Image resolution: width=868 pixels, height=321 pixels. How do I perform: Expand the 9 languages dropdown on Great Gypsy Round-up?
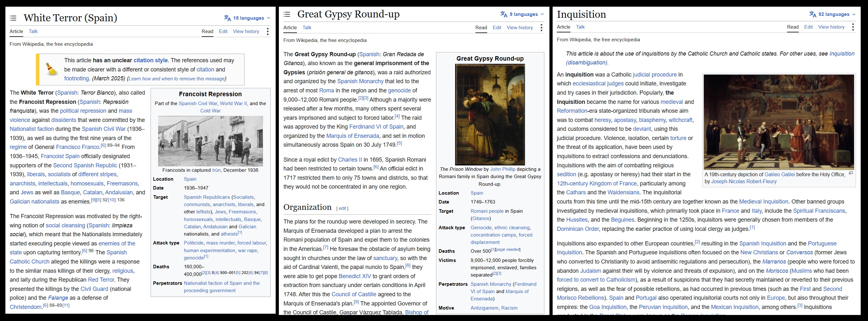pos(522,14)
